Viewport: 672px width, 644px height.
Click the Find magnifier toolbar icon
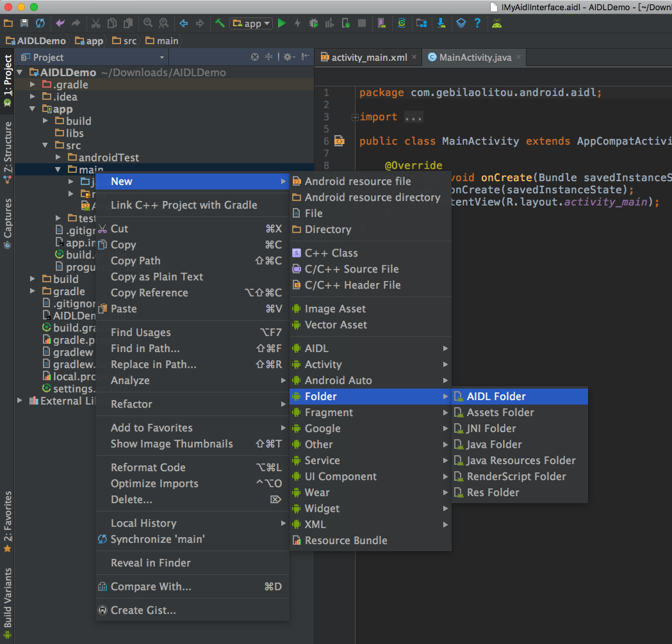click(148, 23)
